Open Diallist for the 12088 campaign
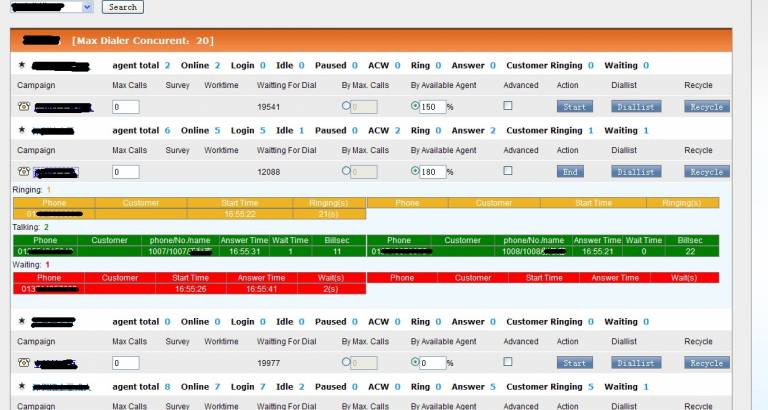The width and height of the screenshot is (768, 410). [636, 172]
